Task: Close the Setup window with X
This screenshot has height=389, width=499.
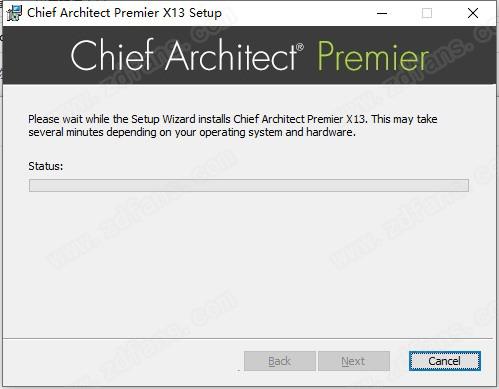Action: click(473, 13)
